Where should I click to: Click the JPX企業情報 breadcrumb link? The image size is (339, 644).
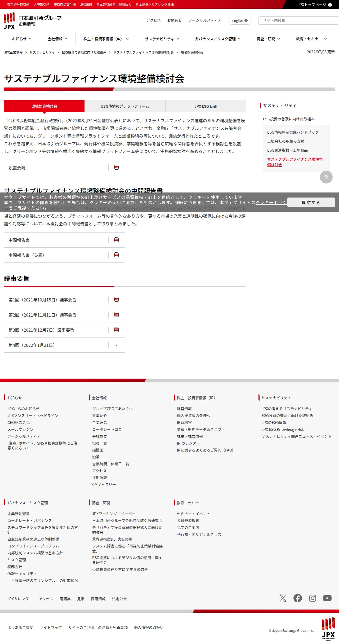14,52
